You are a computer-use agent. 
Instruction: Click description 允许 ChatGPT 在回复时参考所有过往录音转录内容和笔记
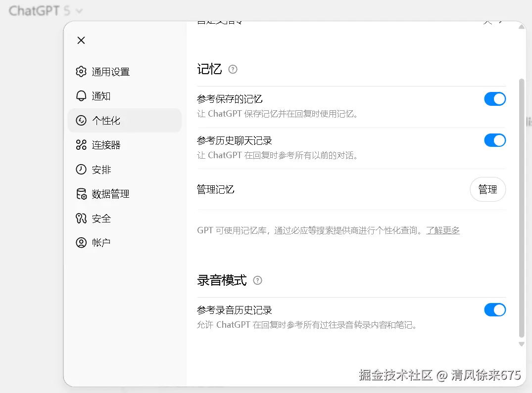click(x=307, y=325)
